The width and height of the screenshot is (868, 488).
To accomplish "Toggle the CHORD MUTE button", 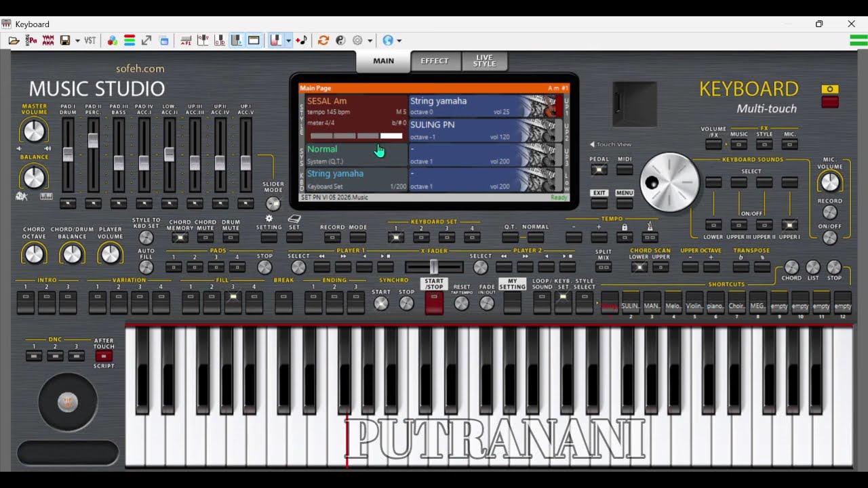I will [205, 238].
